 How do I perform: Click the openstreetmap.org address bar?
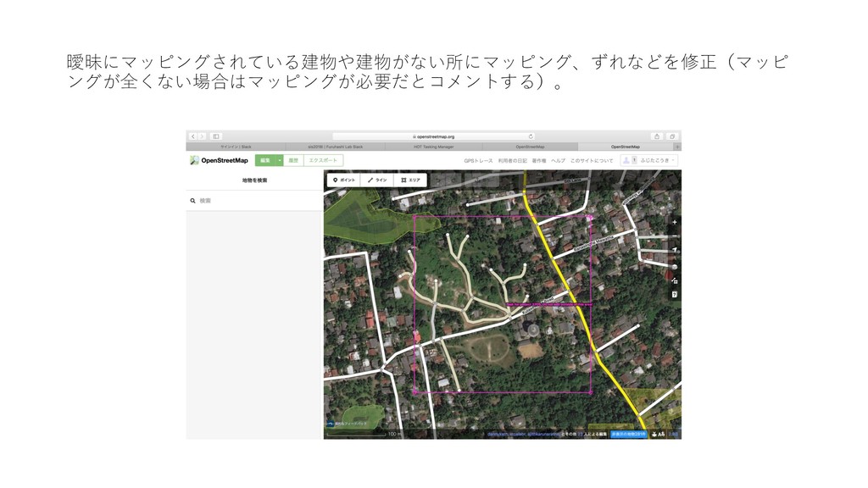point(434,136)
